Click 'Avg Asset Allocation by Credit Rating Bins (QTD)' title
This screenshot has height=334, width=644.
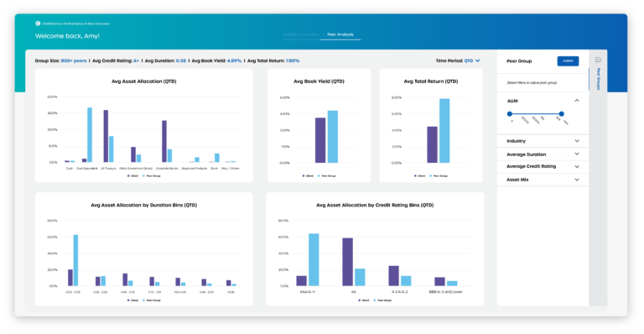(375, 205)
